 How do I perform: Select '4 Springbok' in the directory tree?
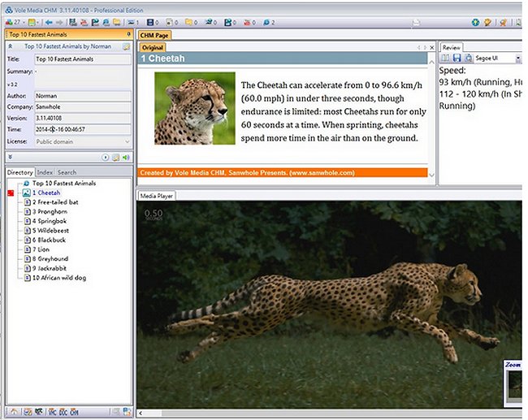pyautogui.click(x=50, y=220)
